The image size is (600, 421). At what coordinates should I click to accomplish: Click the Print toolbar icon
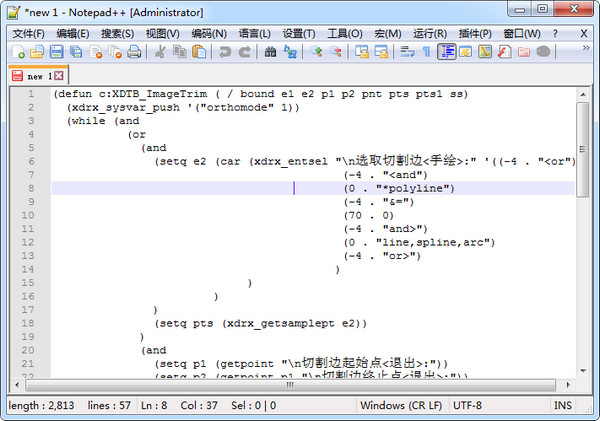[x=133, y=52]
